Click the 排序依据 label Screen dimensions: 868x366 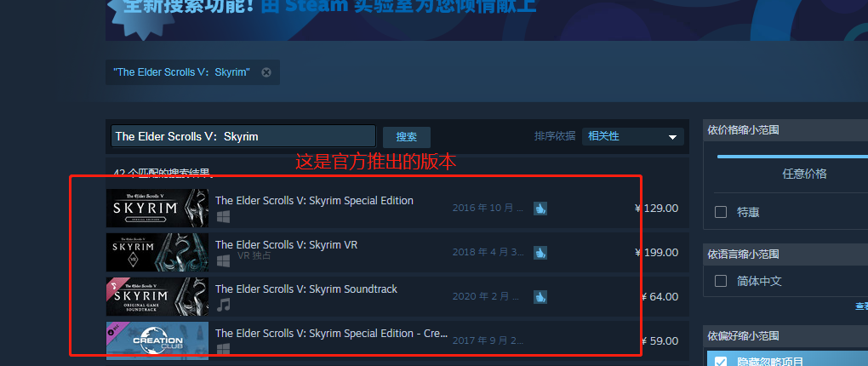(x=555, y=136)
